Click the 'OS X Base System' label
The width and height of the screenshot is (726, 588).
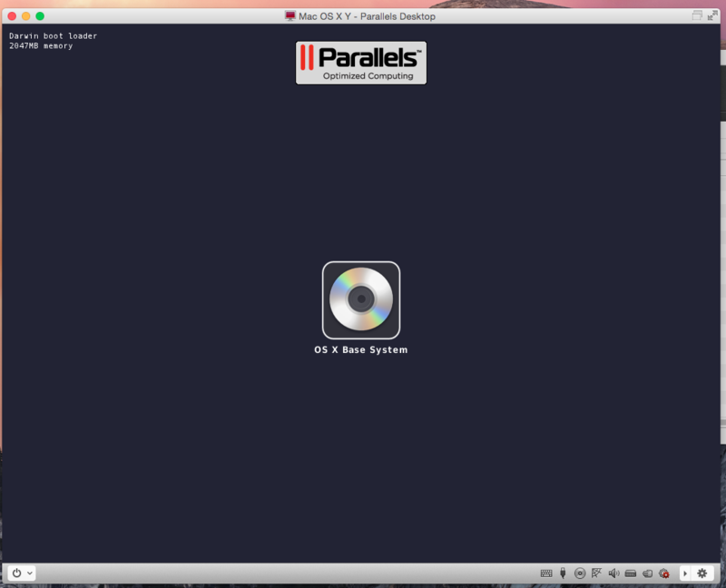pyautogui.click(x=361, y=349)
